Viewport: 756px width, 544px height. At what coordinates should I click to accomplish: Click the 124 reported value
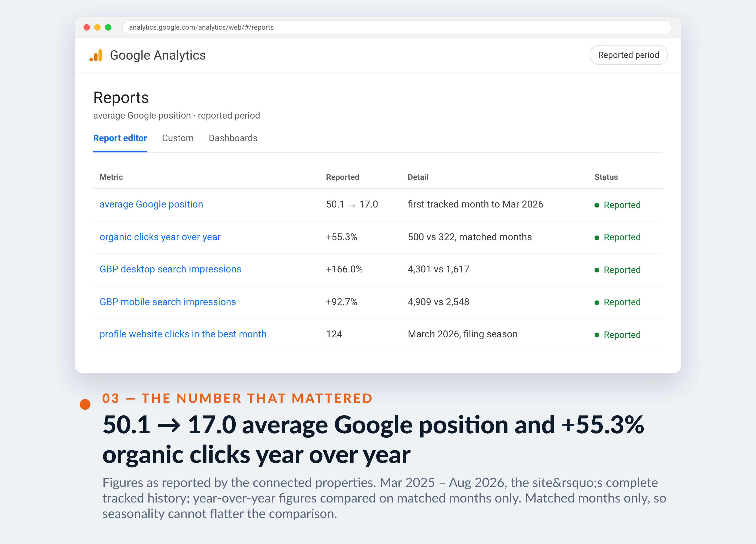[x=334, y=334]
